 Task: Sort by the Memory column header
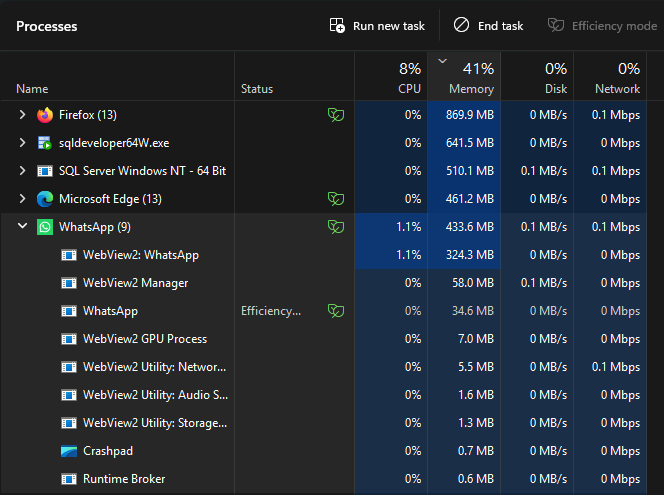(x=464, y=77)
